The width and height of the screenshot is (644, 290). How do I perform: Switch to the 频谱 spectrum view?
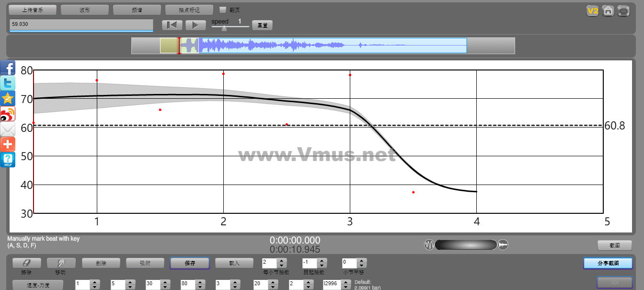(x=137, y=10)
